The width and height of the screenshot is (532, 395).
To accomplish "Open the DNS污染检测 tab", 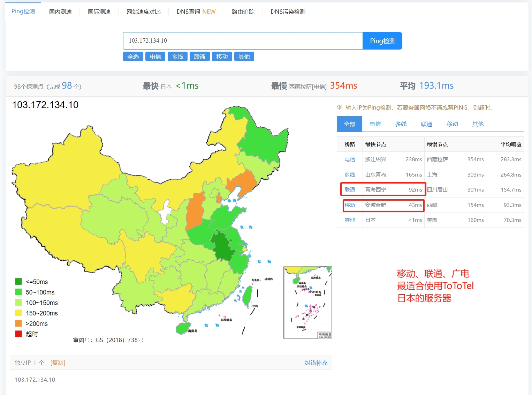I will coord(287,11).
